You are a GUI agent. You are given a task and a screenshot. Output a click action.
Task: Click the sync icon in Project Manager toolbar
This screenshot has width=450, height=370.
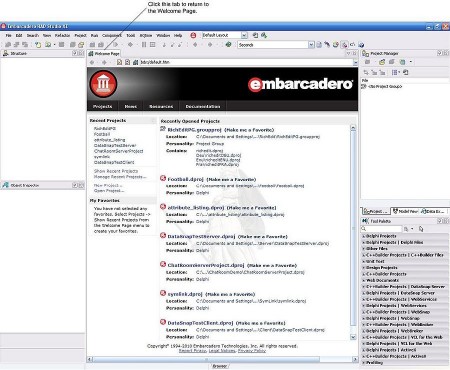[x=405, y=72]
